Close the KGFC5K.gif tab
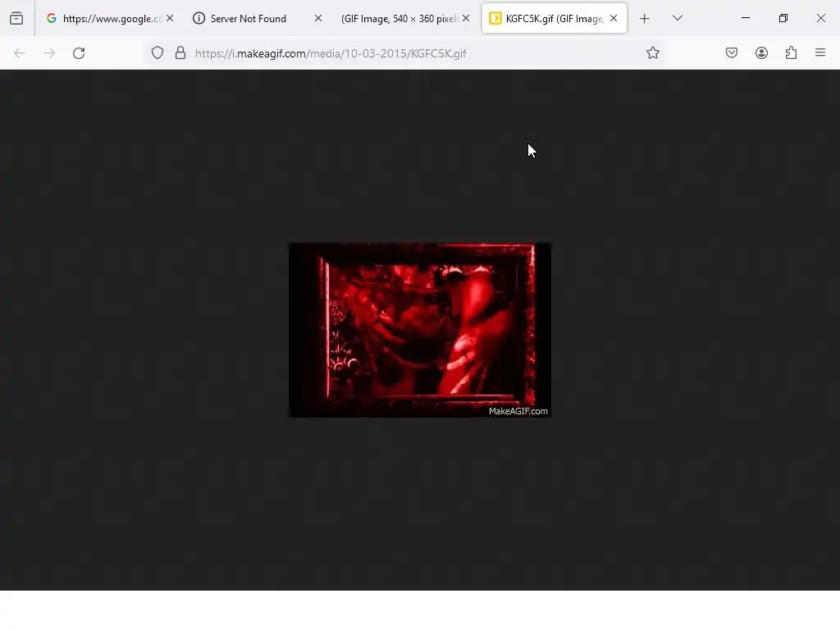840x630 pixels. (x=614, y=18)
